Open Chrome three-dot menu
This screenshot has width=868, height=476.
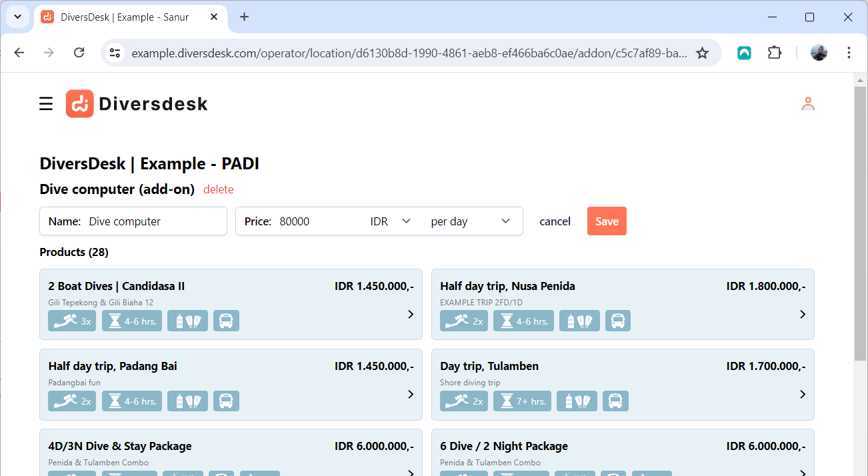pyautogui.click(x=849, y=53)
